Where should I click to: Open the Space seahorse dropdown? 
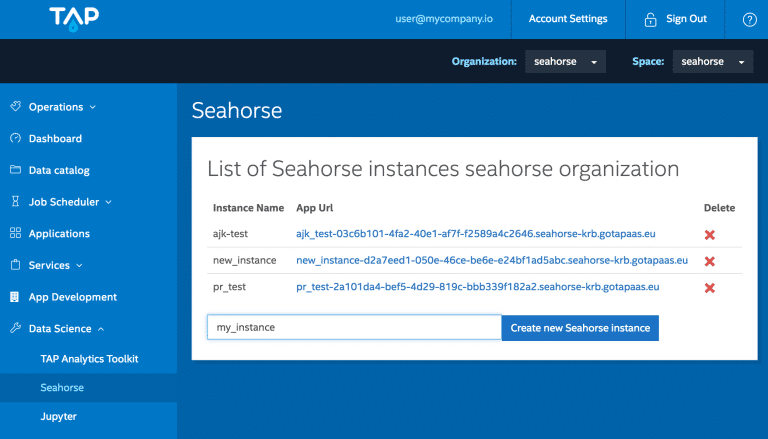click(x=713, y=62)
